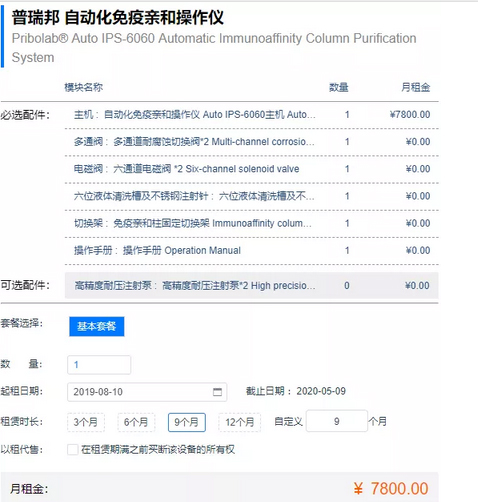Open the 六位液体清洗槽 accessory row

(252, 196)
